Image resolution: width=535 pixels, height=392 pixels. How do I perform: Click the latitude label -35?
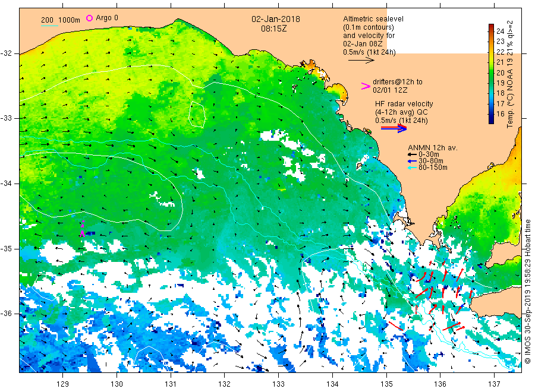6,248
